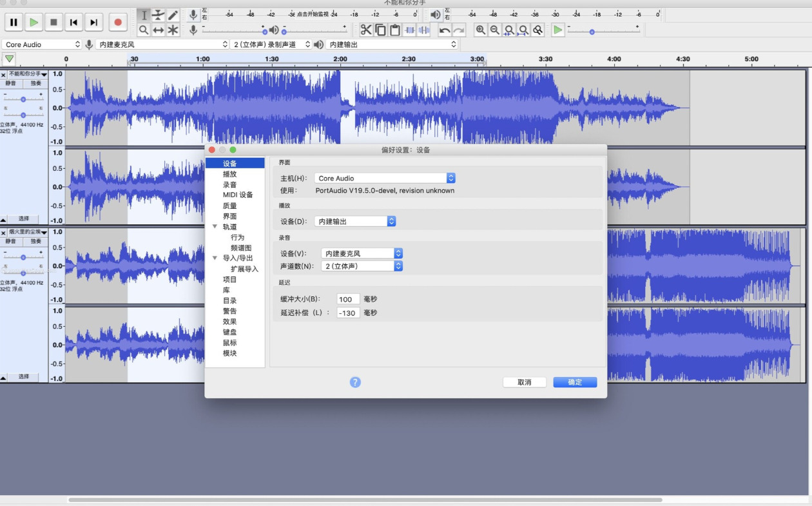Click the recording meter microphone icon
Image resolution: width=812 pixels, height=506 pixels.
click(193, 15)
